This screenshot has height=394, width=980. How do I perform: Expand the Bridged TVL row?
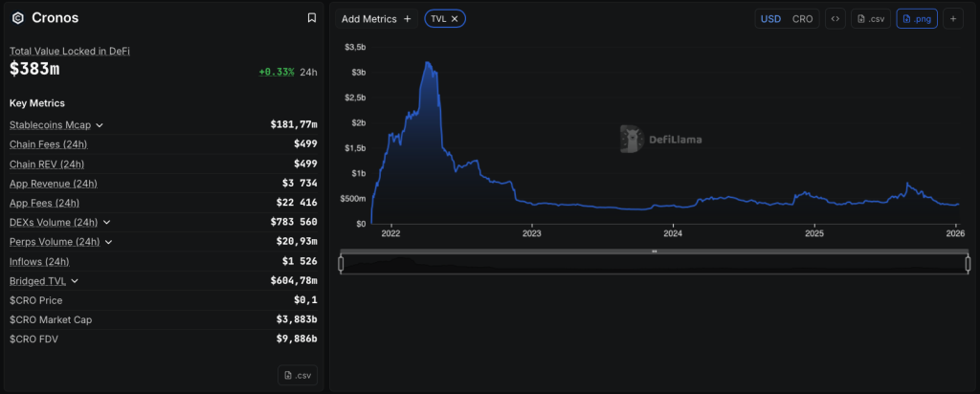pyautogui.click(x=75, y=281)
